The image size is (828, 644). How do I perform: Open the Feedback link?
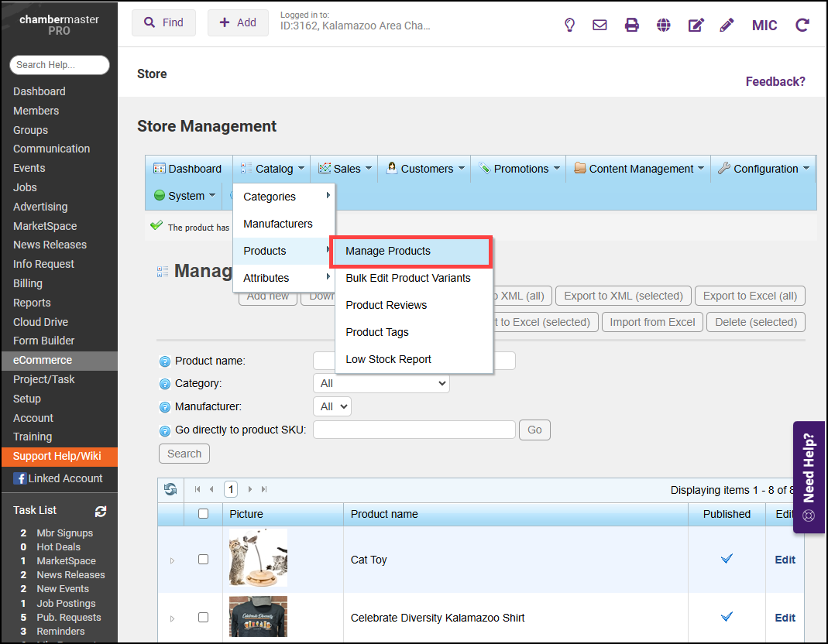[775, 81]
